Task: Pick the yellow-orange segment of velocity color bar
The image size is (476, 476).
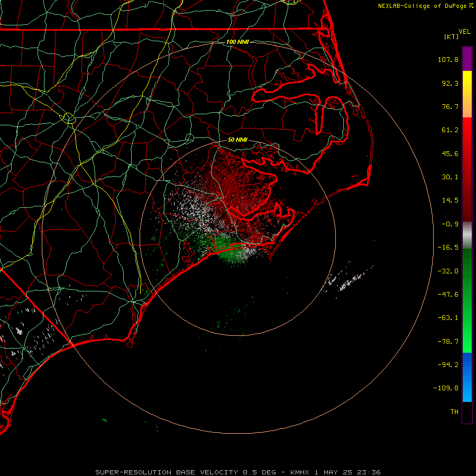Action: point(467,94)
